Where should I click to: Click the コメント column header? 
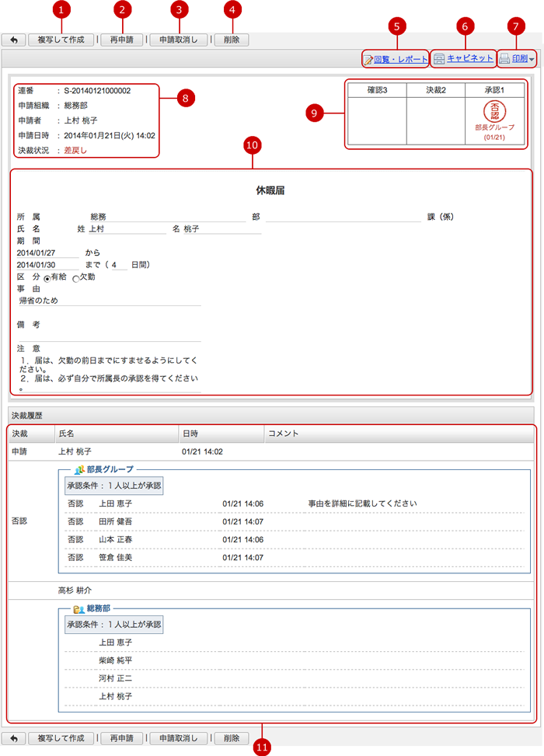coord(399,434)
